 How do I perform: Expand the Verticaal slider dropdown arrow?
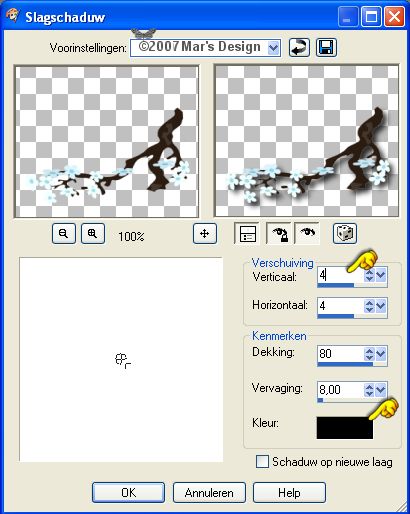381,275
